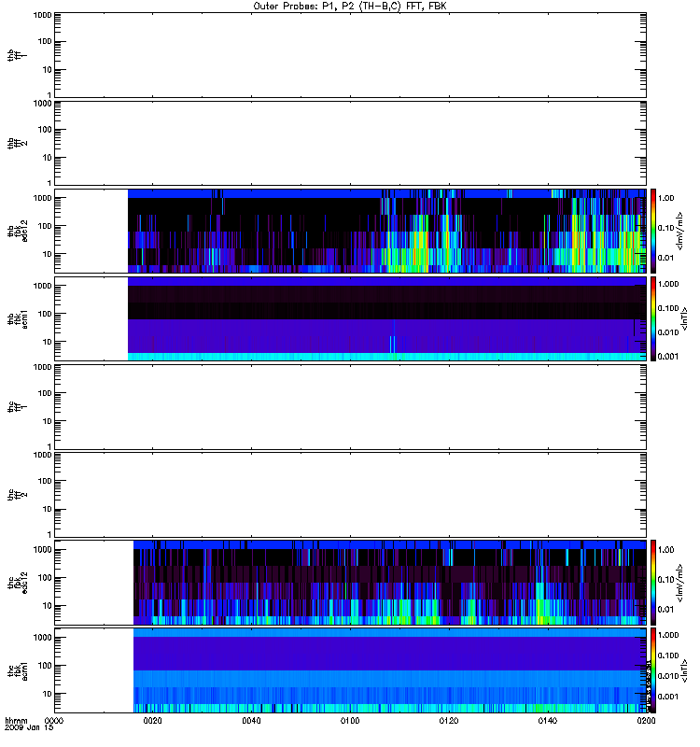The image size is (700, 747).
Task: Click the 10 y-axis tick of thc fbk edc12
Action: pos(48,605)
